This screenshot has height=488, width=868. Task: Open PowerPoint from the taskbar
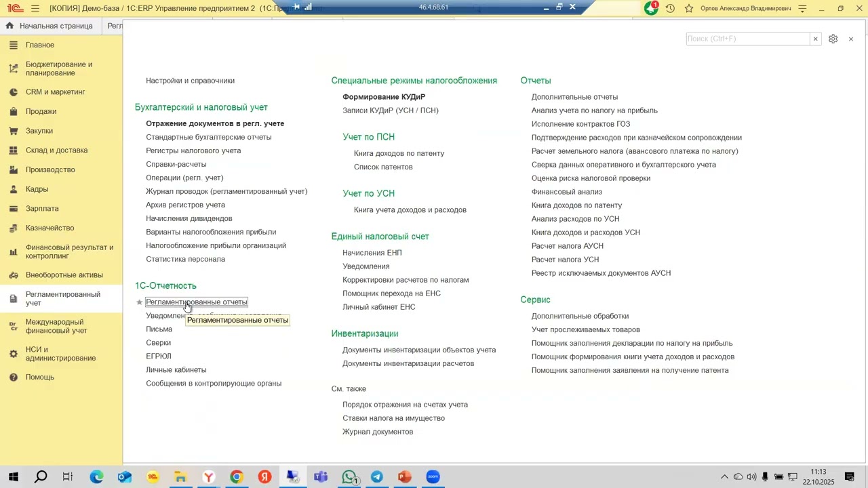[405, 477]
